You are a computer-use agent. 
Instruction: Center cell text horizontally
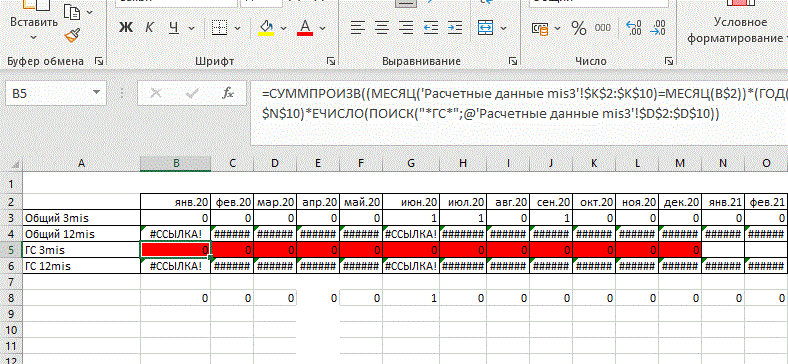pos(382,27)
